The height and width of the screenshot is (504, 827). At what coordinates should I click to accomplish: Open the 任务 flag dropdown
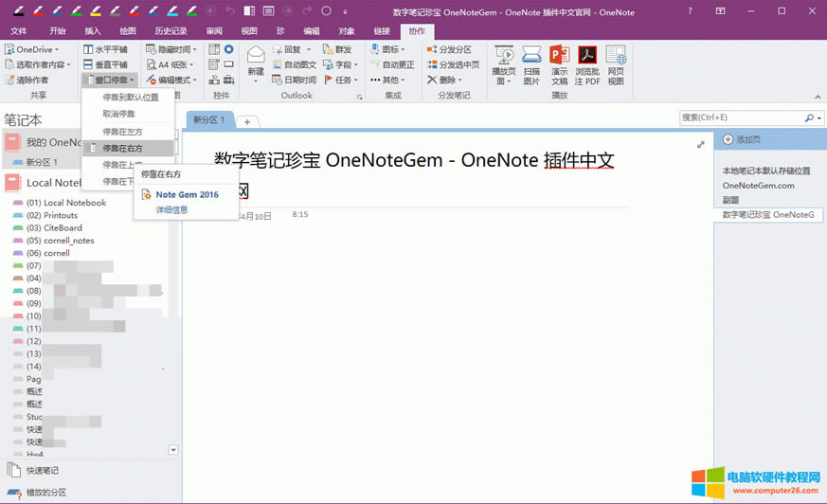point(340,80)
